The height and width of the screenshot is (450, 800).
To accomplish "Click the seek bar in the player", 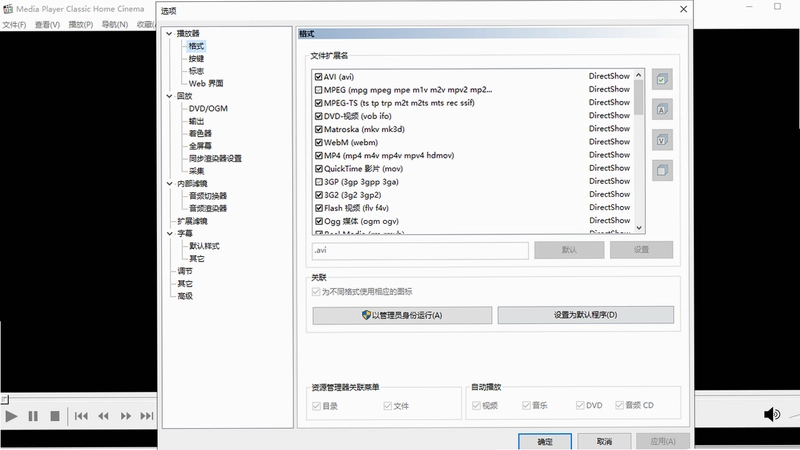I will [x=79, y=399].
